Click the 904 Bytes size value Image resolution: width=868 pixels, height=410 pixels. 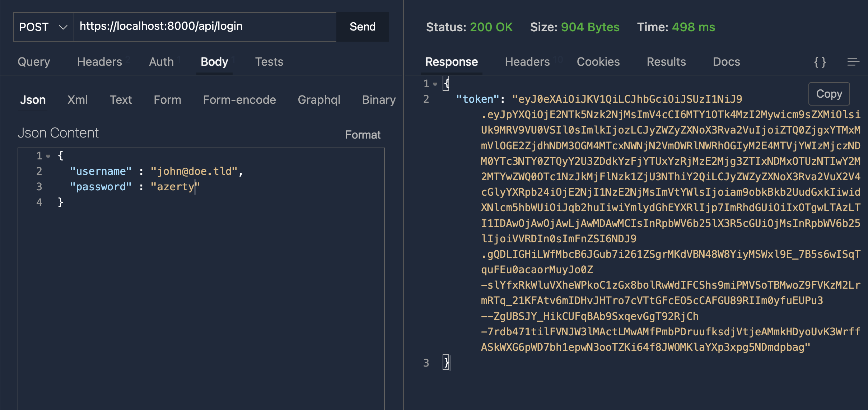(x=590, y=27)
